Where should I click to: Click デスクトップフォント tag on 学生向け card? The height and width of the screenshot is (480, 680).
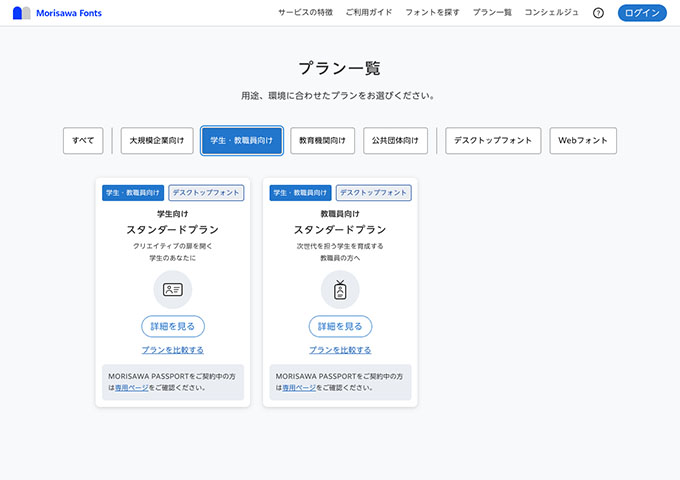click(206, 193)
